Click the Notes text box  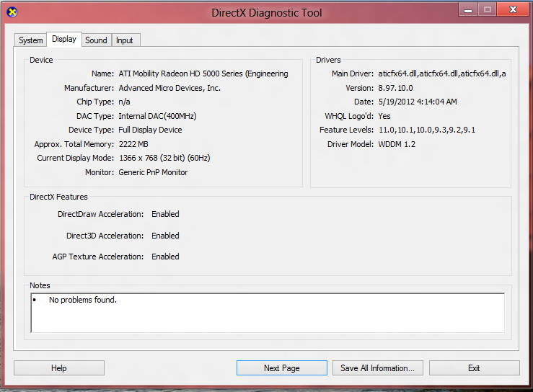pyautogui.click(x=268, y=313)
